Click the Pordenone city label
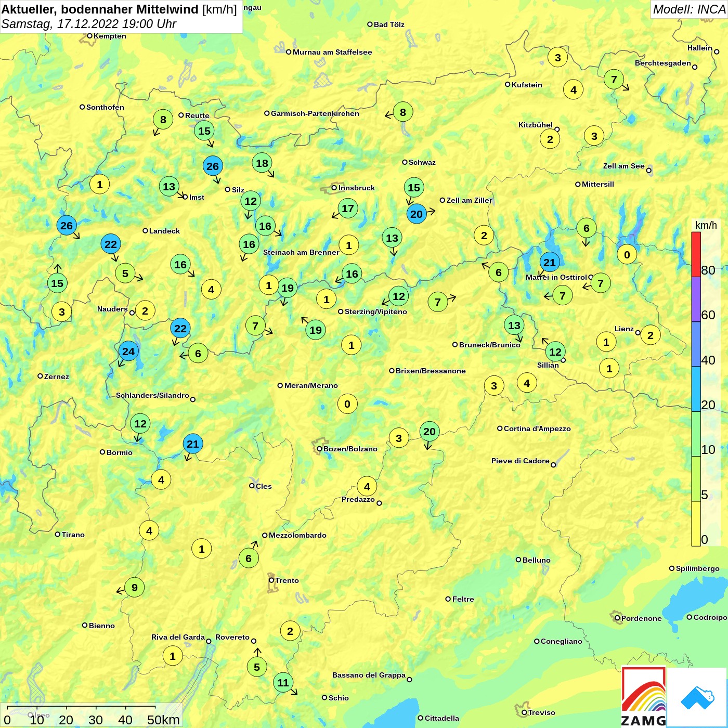This screenshot has height=728, width=728. [642, 618]
